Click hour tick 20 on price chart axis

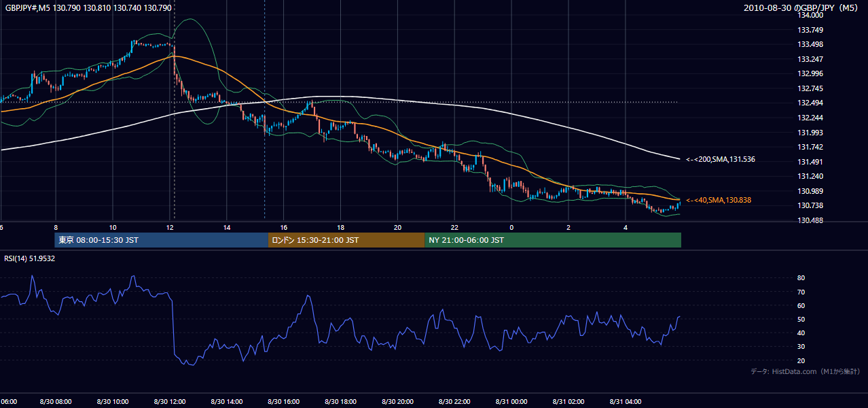[x=398, y=227]
